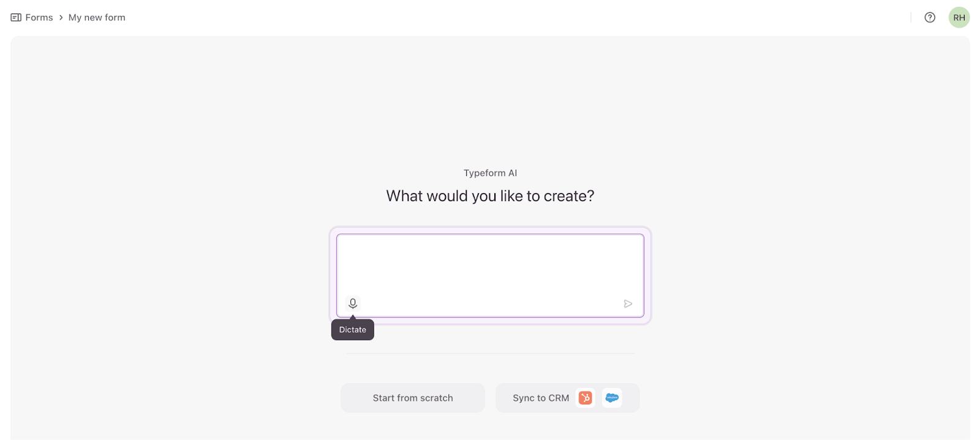This screenshot has height=440, width=980.
Task: Submit the prompt with the send arrow
Action: pos(628,303)
